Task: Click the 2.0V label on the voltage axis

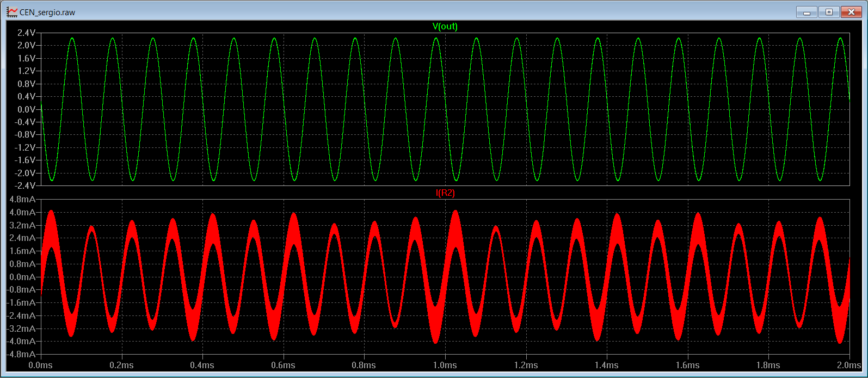Action: (26, 46)
